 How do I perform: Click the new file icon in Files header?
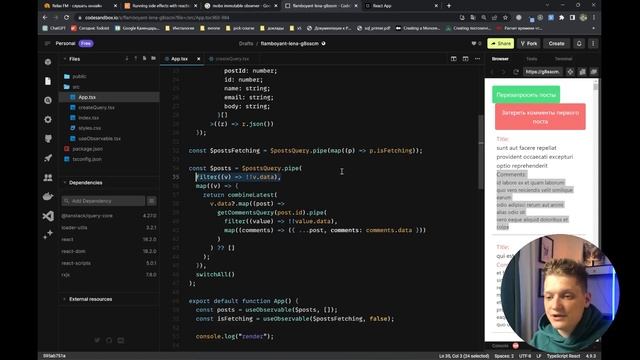(x=144, y=59)
